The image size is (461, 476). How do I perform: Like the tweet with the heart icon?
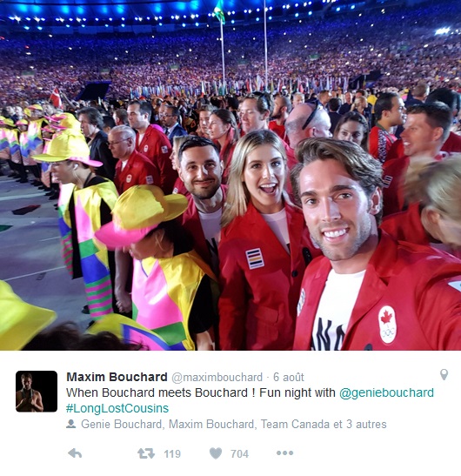[216, 453]
